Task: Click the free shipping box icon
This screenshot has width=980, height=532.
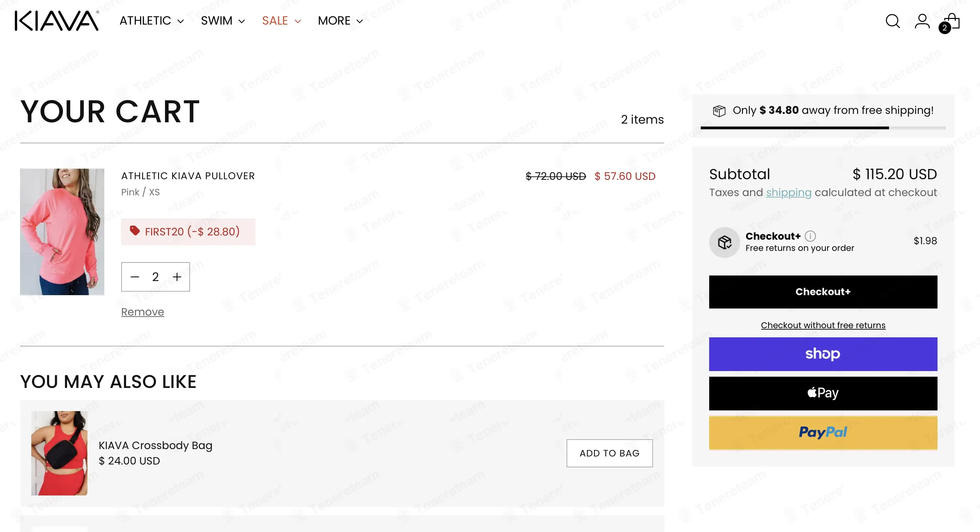Action: pos(719,111)
